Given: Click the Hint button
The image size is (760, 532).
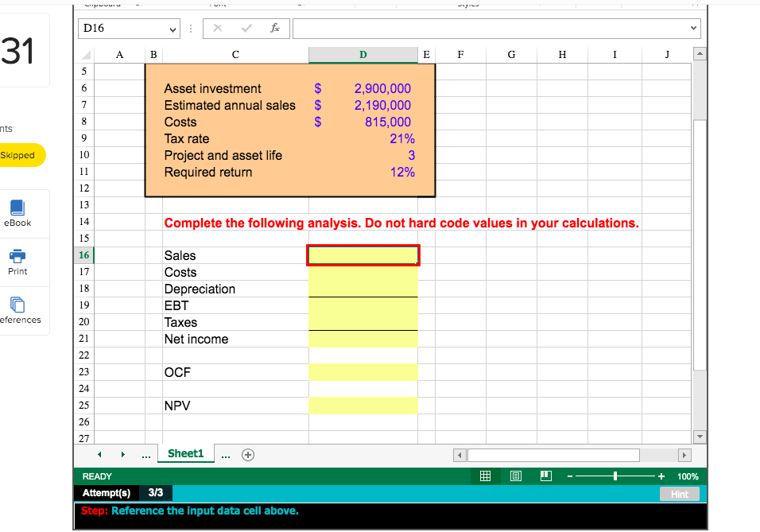Looking at the screenshot, I should point(680,493).
